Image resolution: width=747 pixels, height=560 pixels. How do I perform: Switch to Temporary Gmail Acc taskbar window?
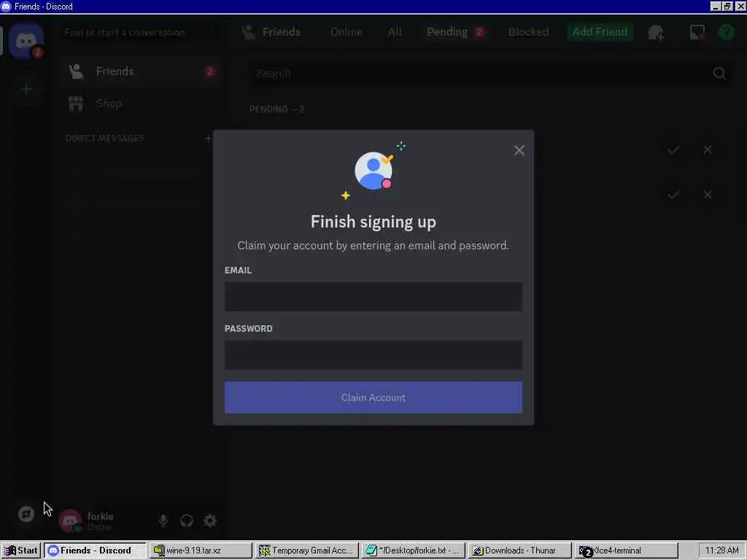tap(306, 551)
